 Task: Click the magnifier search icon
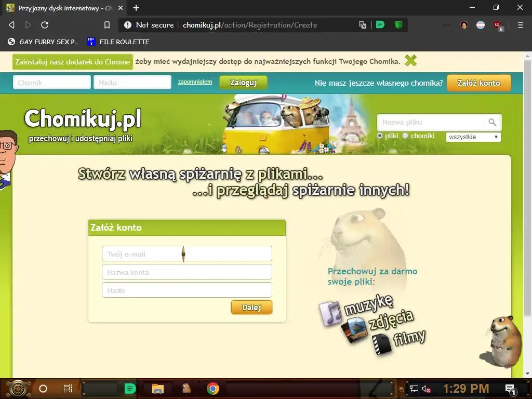click(493, 123)
